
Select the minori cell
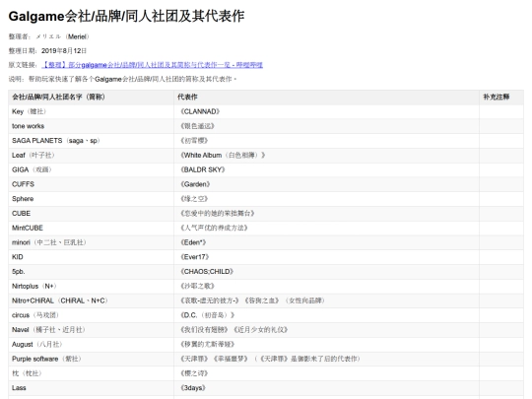(91, 242)
